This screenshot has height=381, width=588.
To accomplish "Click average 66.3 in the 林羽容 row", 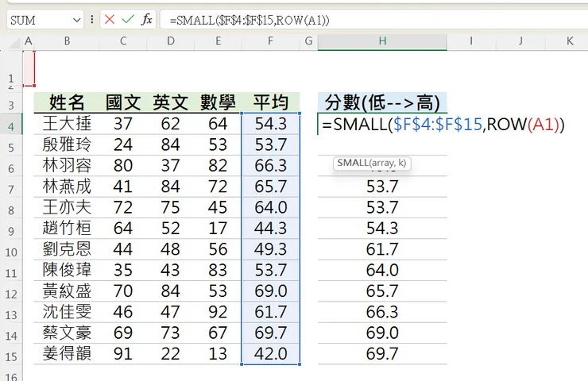I will click(270, 166).
